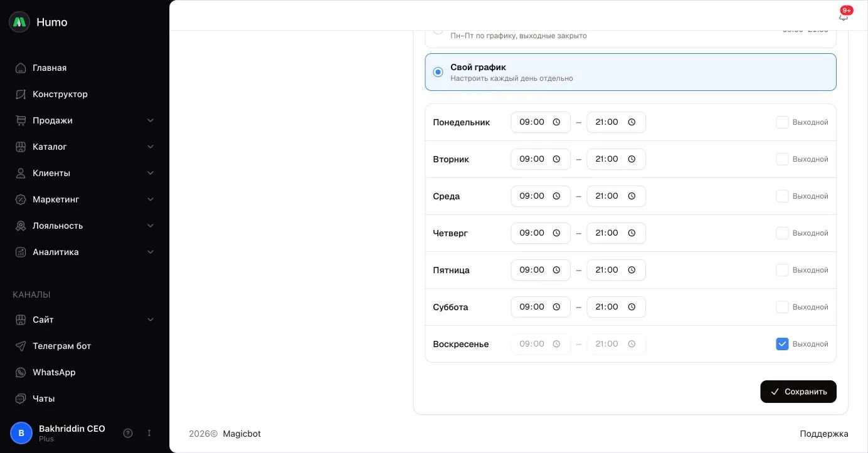This screenshot has height=453, width=868.
Task: Click the Каталог sidebar icon
Action: 21,147
